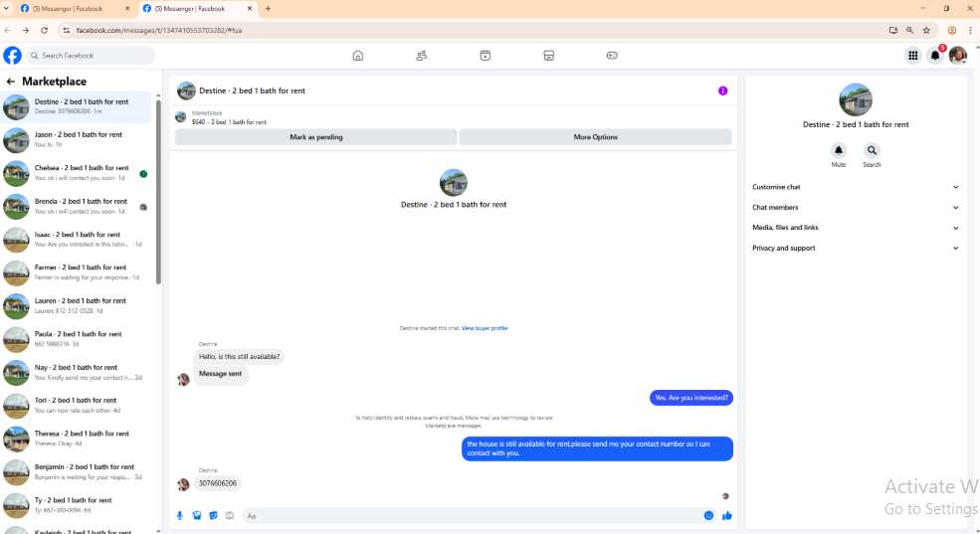The width and height of the screenshot is (980, 534).
Task: Open Chrome's three-dot menu
Action: click(971, 30)
